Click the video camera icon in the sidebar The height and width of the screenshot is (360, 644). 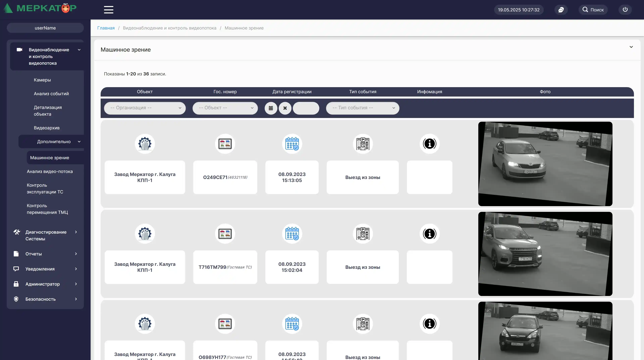pos(19,50)
